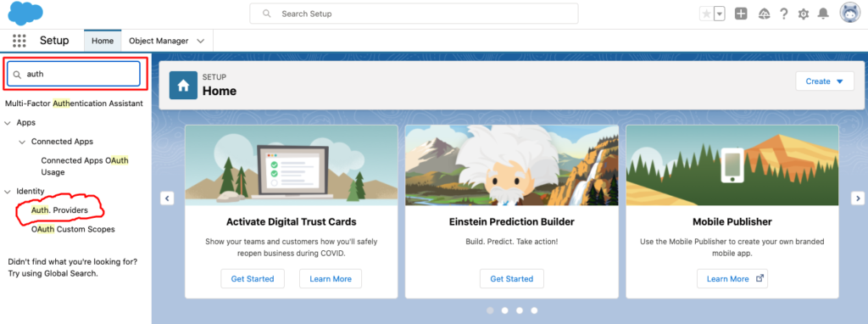
Task: Click Learn More for Digital Trust Cards
Action: [331, 278]
